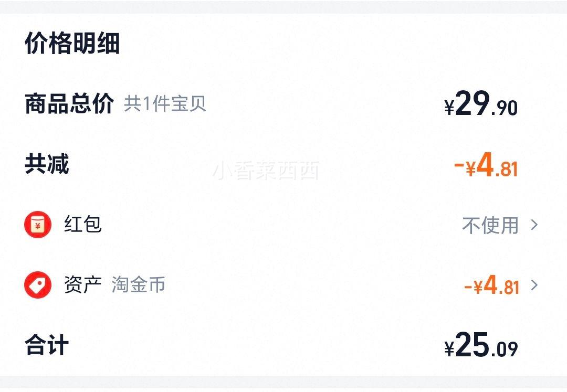Tap the -¥4.81 淘金币 deduction

(x=492, y=285)
